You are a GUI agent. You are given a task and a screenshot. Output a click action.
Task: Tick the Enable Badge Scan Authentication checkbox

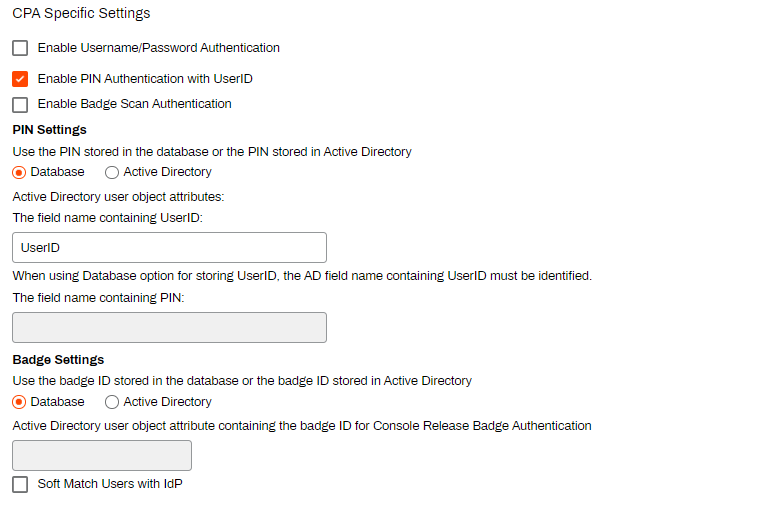(x=20, y=105)
